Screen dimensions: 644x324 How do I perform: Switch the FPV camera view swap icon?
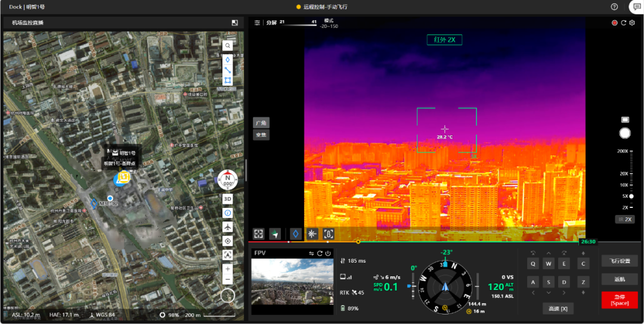(x=312, y=254)
